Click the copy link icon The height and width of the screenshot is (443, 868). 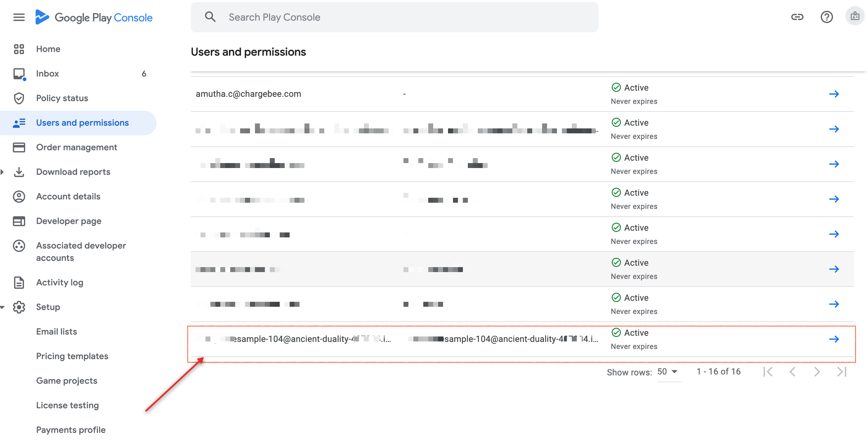click(x=797, y=17)
